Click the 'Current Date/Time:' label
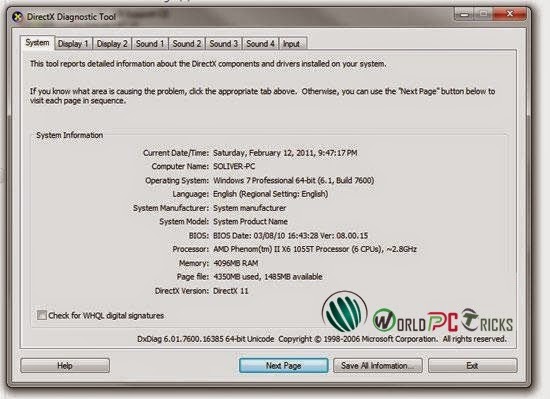The width and height of the screenshot is (550, 399). point(176,153)
